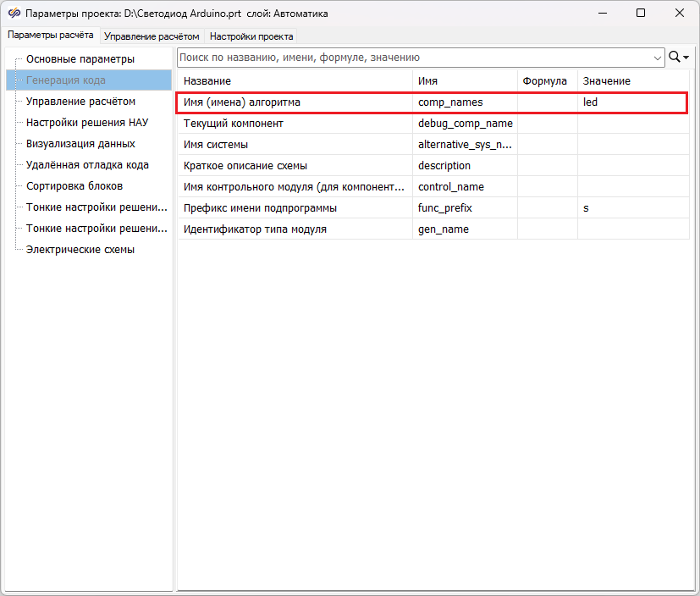Click the application icon in title bar
The width and height of the screenshot is (700, 596).
(x=14, y=14)
